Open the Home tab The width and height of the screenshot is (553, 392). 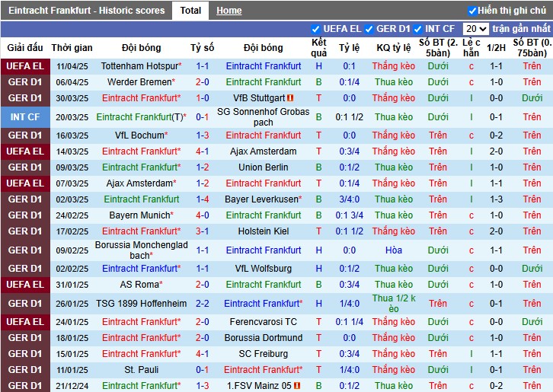tap(229, 11)
